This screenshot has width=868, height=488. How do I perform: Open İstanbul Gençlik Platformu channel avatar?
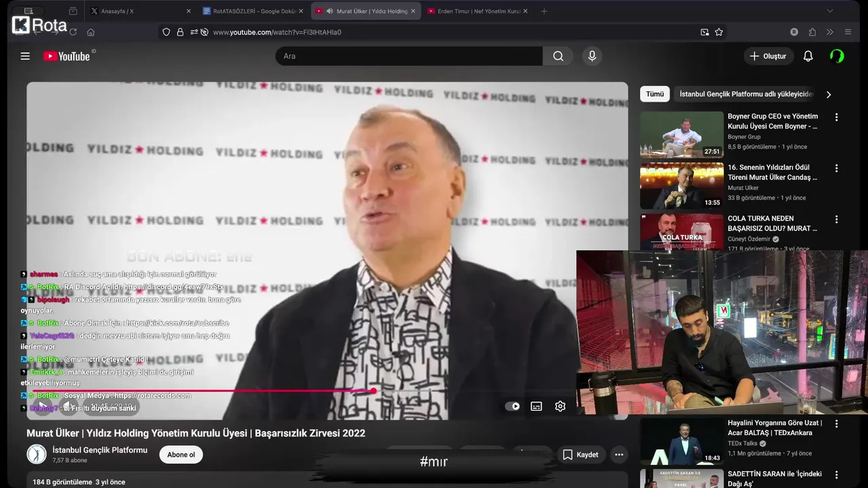pyautogui.click(x=37, y=454)
